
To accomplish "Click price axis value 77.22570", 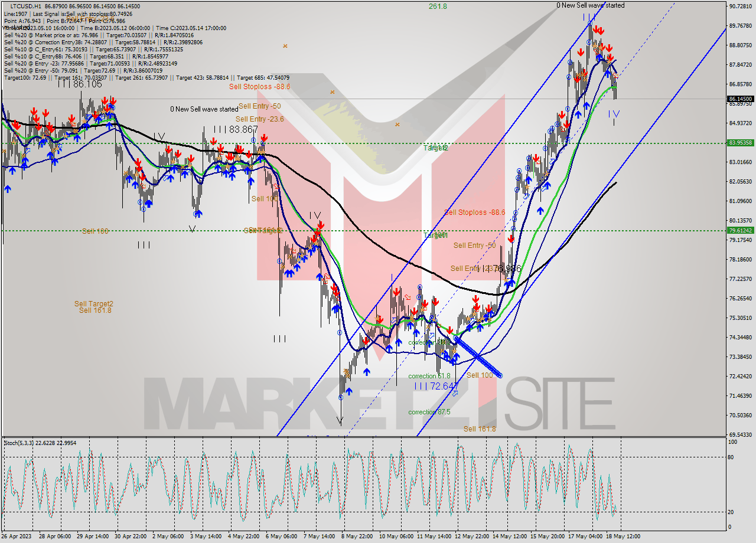I will (x=741, y=279).
